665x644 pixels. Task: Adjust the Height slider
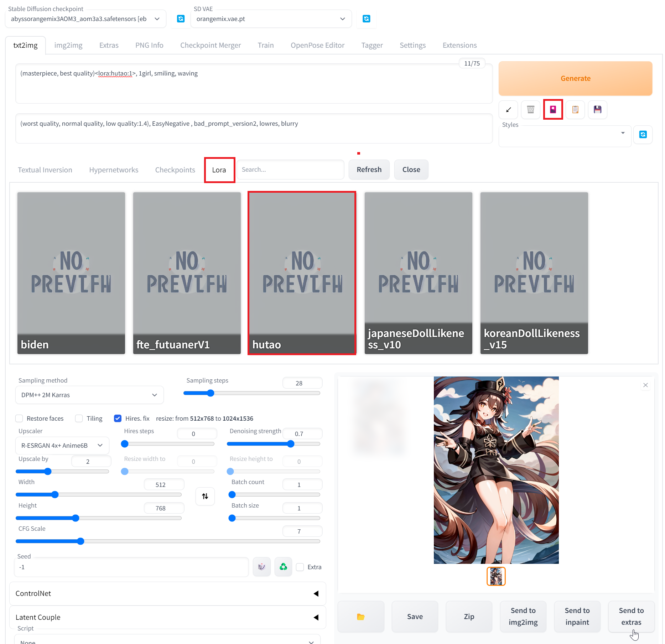click(x=99, y=518)
